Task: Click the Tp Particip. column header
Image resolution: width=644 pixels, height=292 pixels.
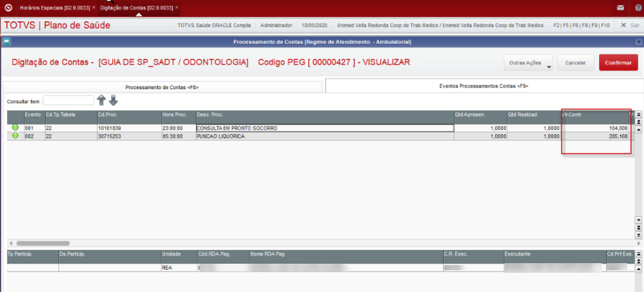Action: pos(33,257)
